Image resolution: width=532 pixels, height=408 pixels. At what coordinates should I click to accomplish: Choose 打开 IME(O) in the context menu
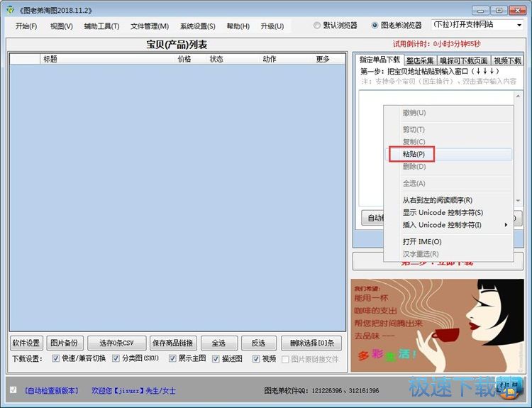(x=448, y=242)
